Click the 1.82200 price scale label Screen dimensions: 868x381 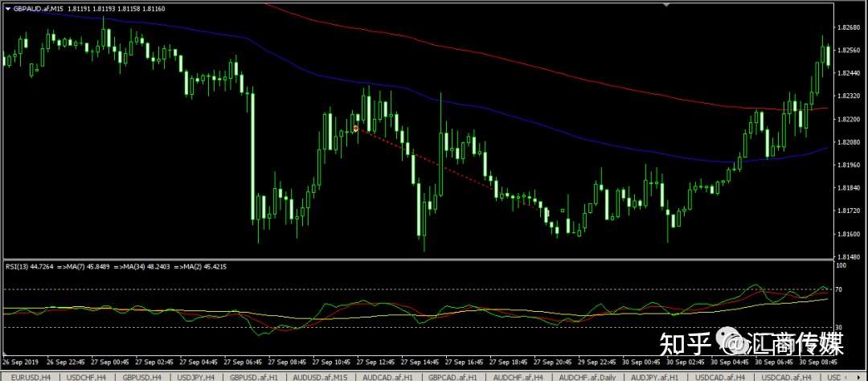coord(848,119)
